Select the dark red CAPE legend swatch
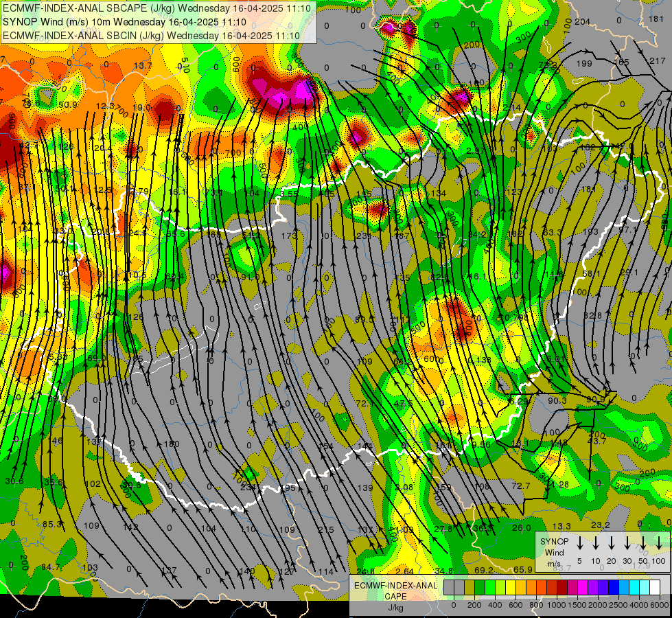Viewport: 672px width, 618px height. click(x=562, y=588)
